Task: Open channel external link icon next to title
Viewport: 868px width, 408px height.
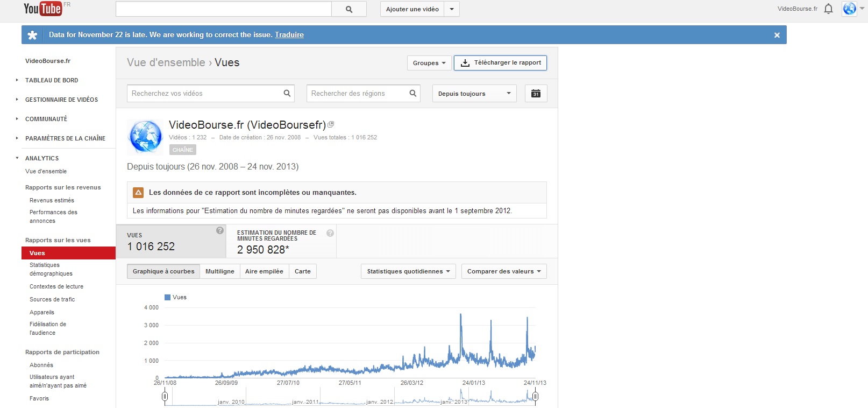Action: (x=331, y=124)
